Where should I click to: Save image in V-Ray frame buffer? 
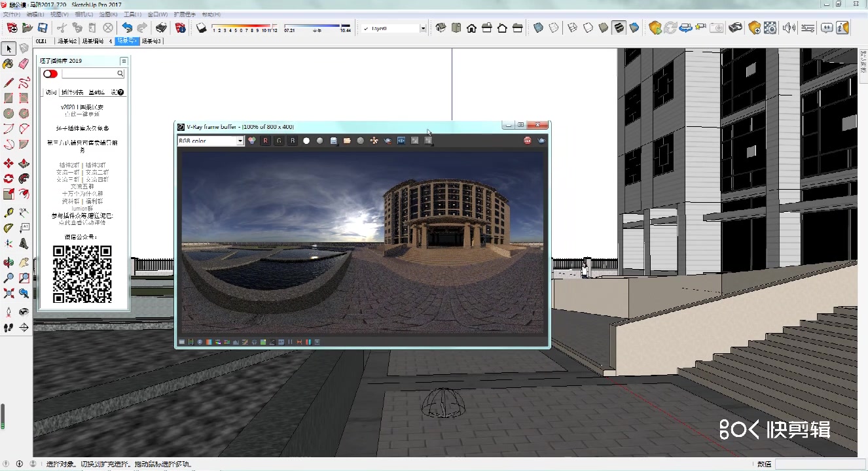coord(334,141)
